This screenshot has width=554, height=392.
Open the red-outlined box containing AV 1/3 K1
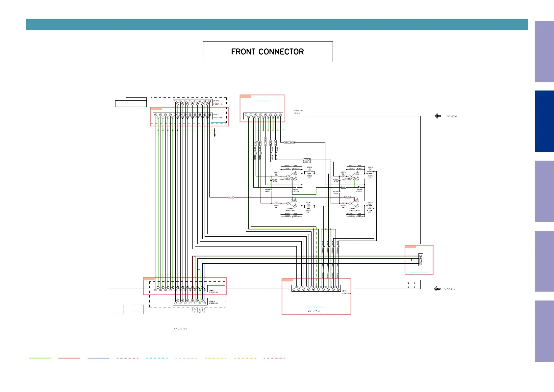tap(316, 296)
